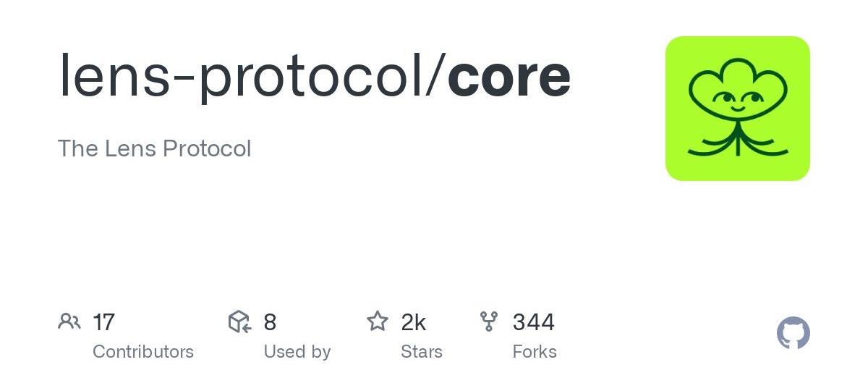Click the smiling flower face in the logo
Viewport: 868px width, 391px height.
pyautogui.click(x=737, y=96)
